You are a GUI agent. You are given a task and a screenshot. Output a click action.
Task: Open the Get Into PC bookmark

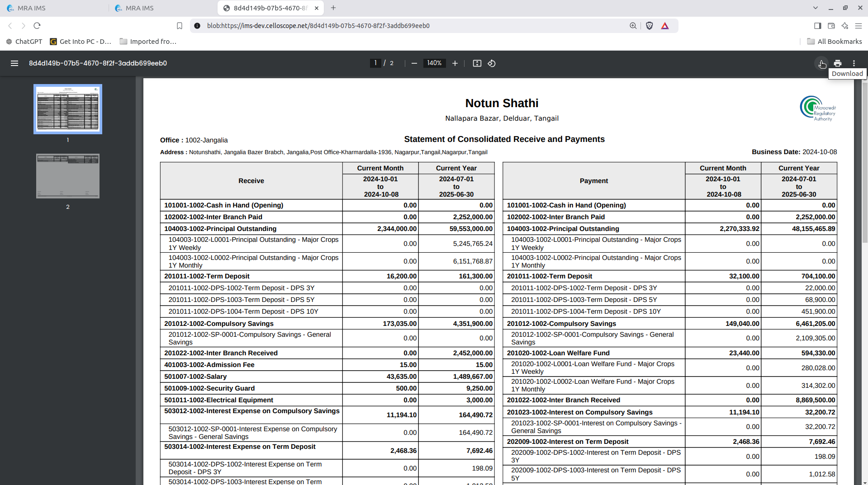(81, 42)
